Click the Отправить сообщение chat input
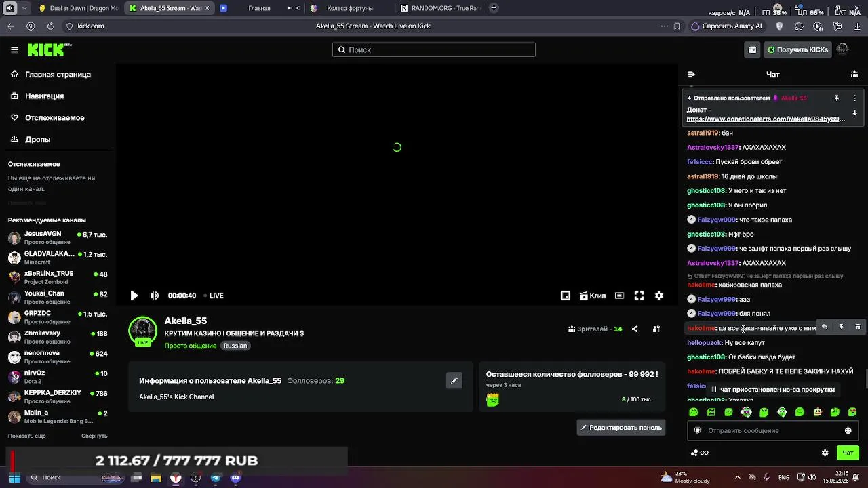Image resolution: width=868 pixels, height=488 pixels. 772,430
